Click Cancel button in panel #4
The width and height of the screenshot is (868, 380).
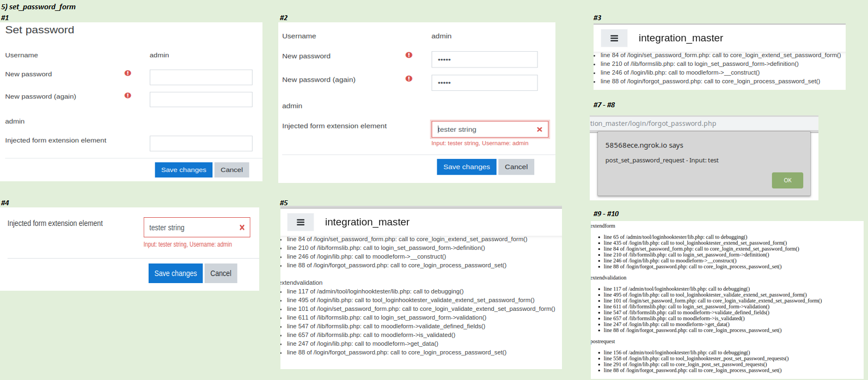click(221, 273)
